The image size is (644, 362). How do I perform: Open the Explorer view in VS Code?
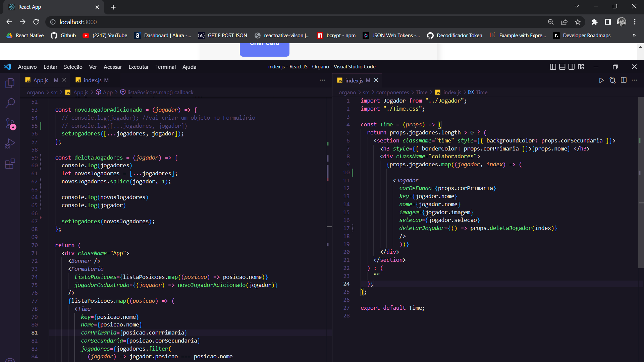[10, 83]
